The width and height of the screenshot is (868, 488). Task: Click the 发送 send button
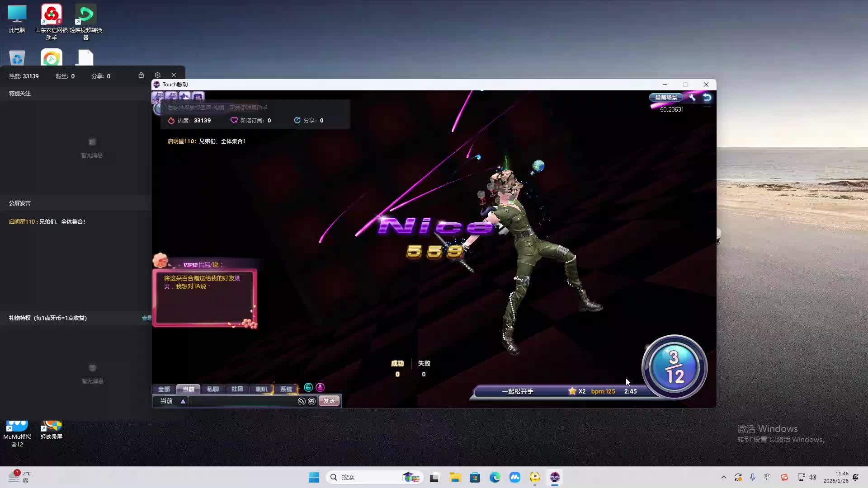coord(329,401)
